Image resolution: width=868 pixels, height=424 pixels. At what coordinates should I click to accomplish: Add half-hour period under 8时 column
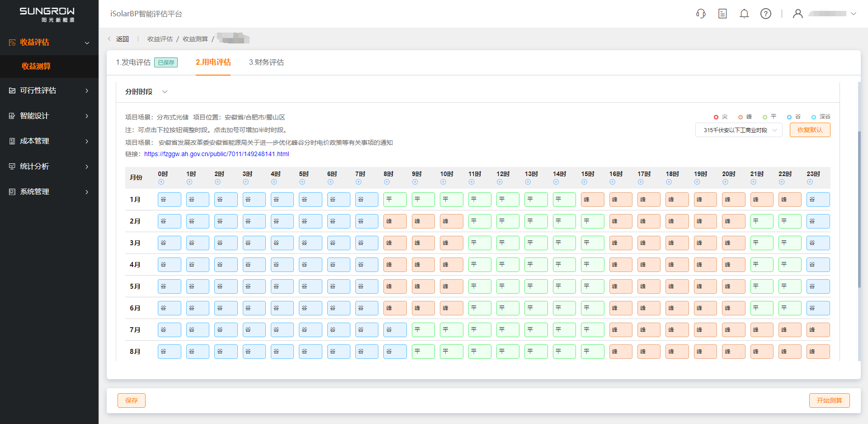coord(387,182)
